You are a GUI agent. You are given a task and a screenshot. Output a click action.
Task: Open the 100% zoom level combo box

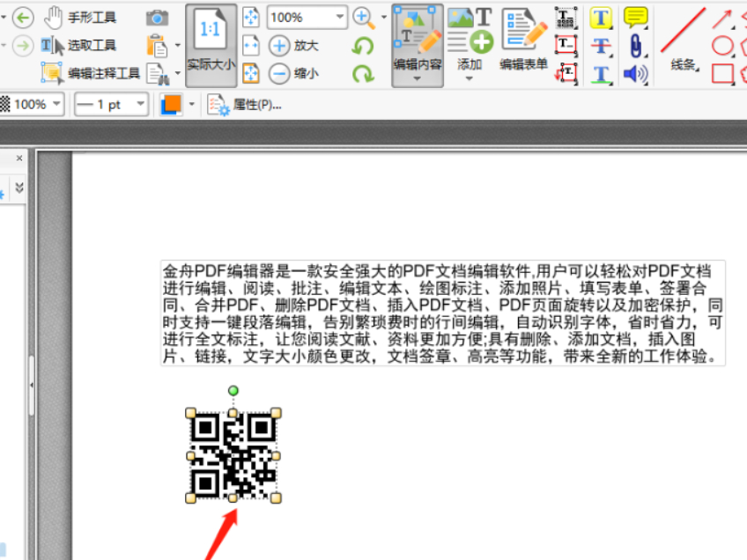307,18
